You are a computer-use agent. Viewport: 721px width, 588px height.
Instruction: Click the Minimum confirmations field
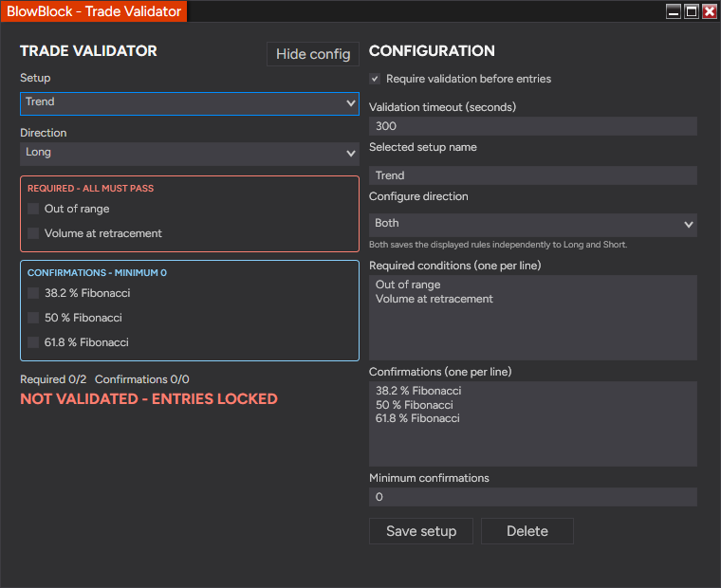tap(533, 497)
